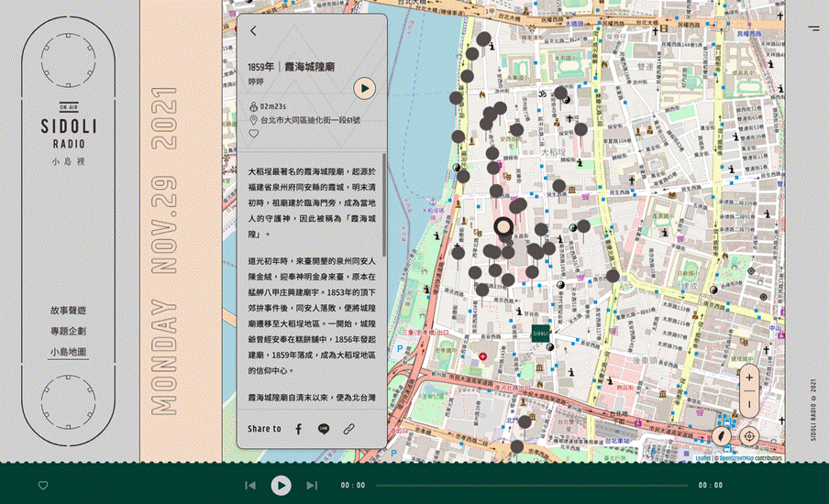The image size is (829, 504).
Task: Share the story to Facebook
Action: tap(298, 429)
